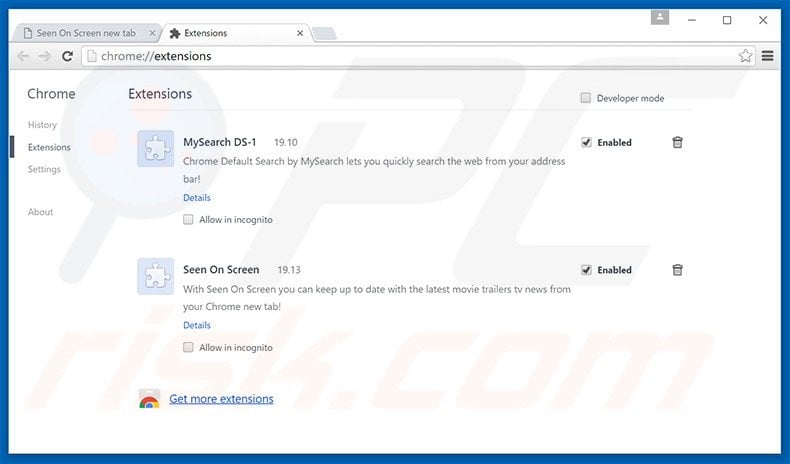
Task: Click the MySearch DS-1 puzzle piece icon
Action: point(156,149)
